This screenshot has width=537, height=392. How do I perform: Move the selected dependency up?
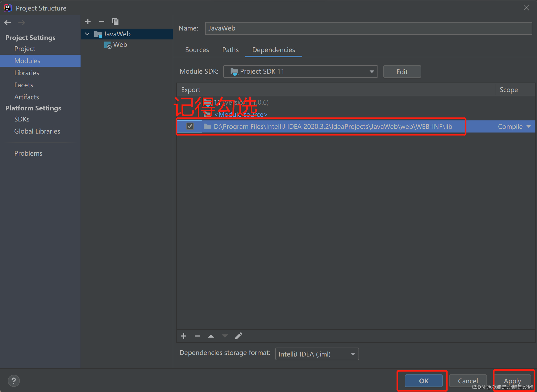click(211, 336)
